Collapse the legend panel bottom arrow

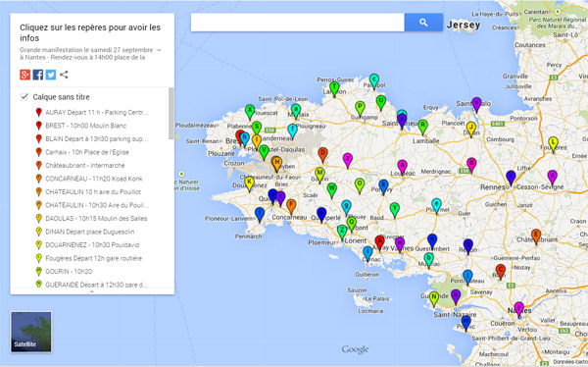click(92, 291)
